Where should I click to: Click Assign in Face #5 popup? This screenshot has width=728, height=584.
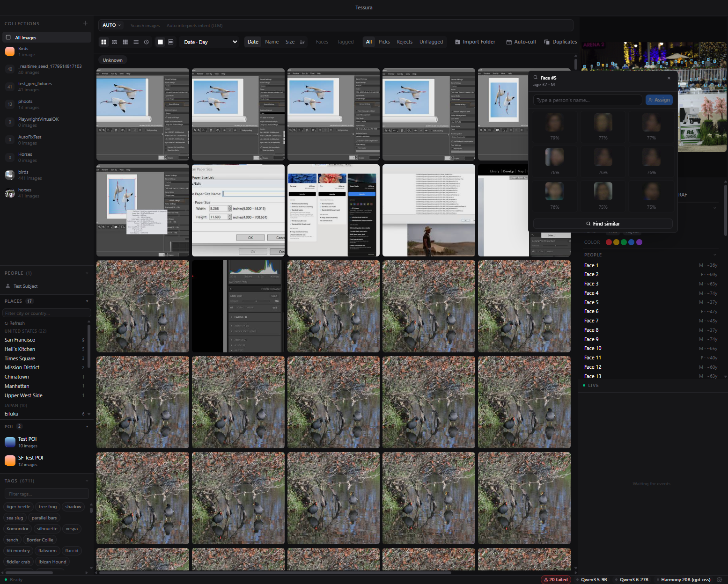pyautogui.click(x=659, y=100)
